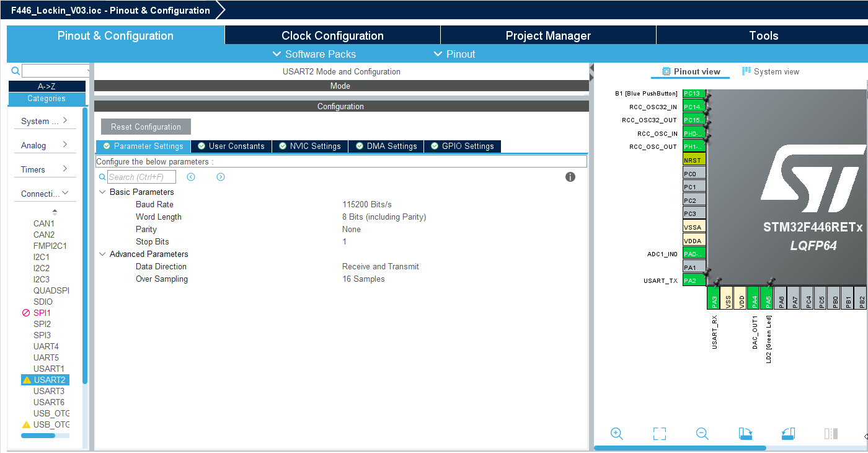
Task: Open the GPIO Settings tab
Action: pos(463,146)
